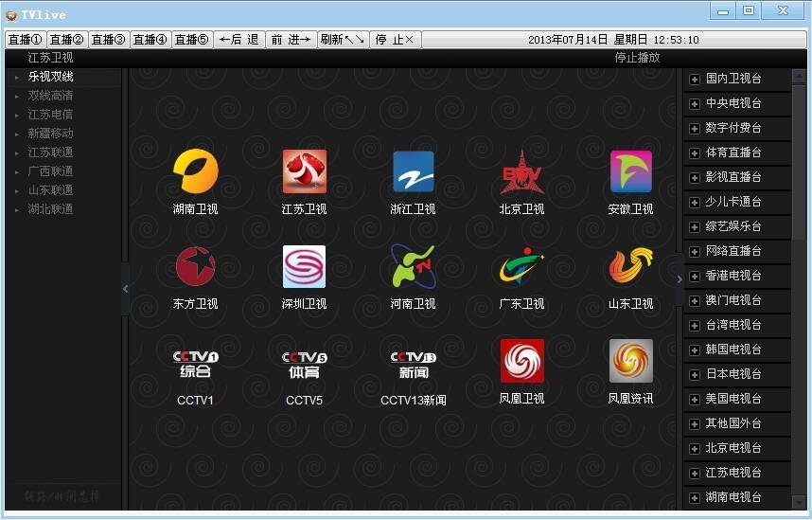
Task: Switch to the 直播② tab
Action: pos(67,40)
